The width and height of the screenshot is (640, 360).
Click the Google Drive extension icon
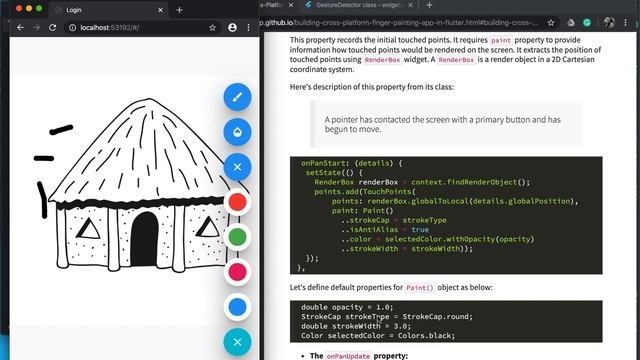coord(571,22)
